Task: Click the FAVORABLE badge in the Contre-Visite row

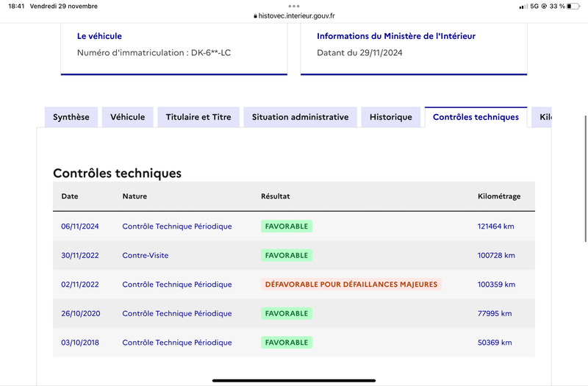Action: point(287,255)
